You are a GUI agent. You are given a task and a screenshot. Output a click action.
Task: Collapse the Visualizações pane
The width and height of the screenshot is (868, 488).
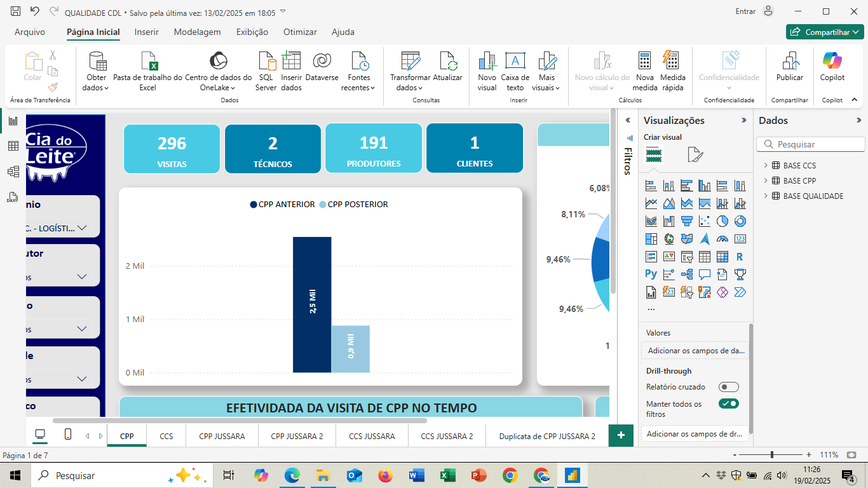coord(744,120)
